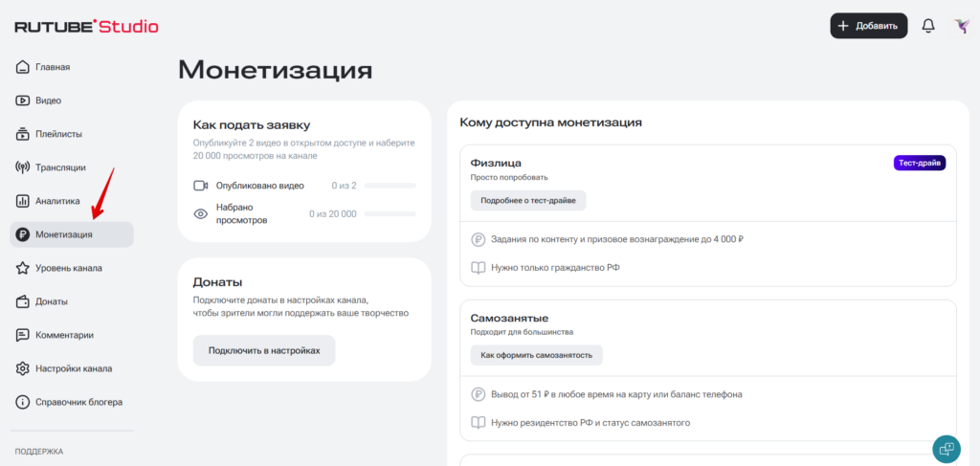Open Донаты sidebar label
Image resolution: width=980 pixels, height=466 pixels.
point(52,301)
